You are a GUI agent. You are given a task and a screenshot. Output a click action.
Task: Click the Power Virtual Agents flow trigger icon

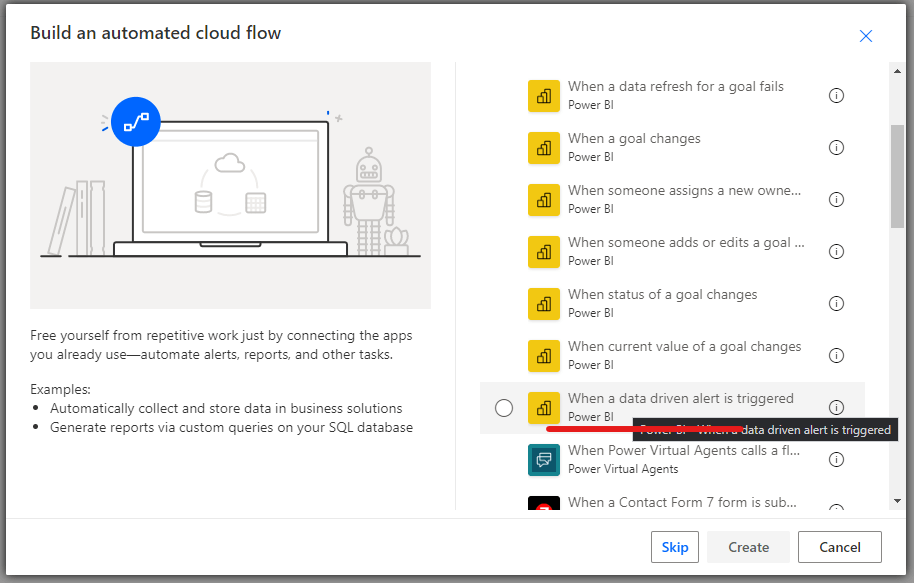[543, 459]
